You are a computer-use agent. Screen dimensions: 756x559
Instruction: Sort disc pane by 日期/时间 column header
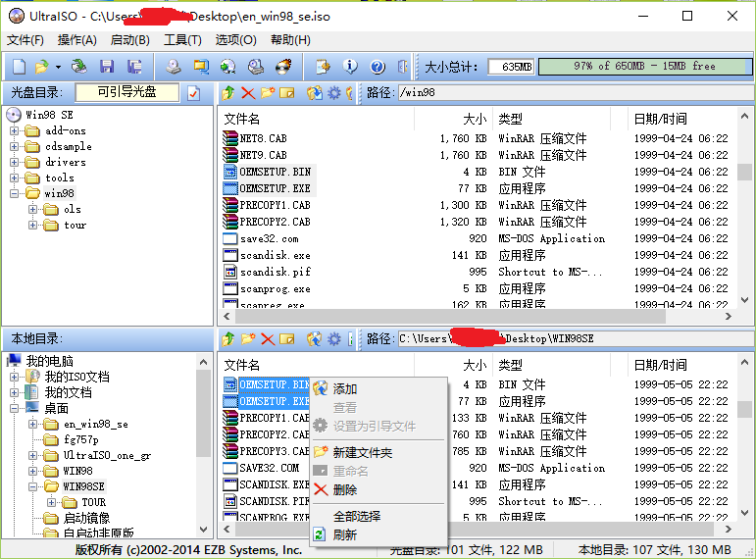pos(682,119)
